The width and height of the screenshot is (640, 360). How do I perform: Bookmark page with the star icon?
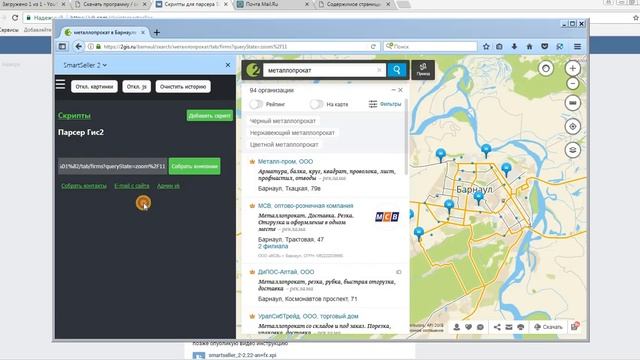(486, 47)
